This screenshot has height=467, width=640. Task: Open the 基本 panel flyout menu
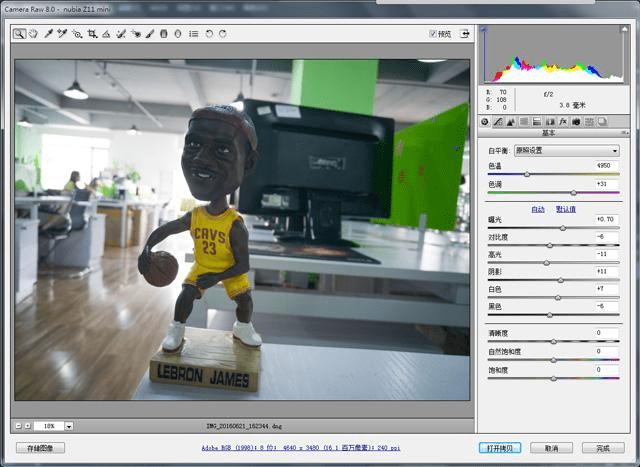tap(624, 133)
